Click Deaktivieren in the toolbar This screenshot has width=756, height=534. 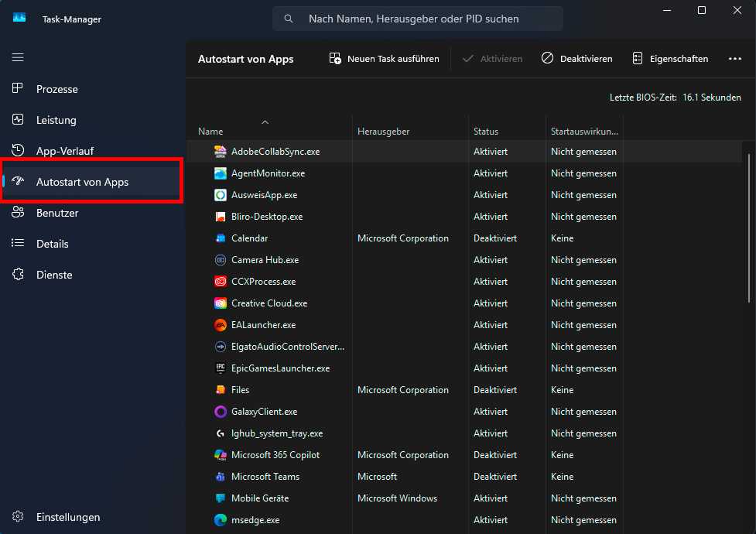coord(576,59)
